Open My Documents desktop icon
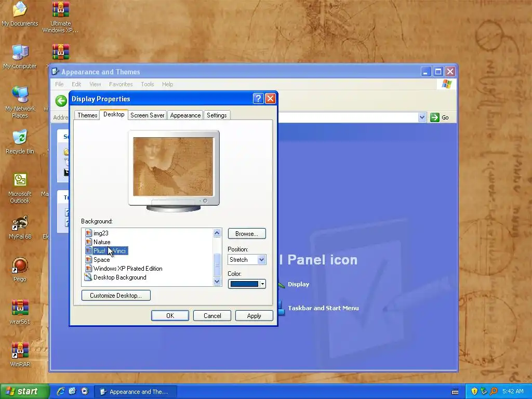Viewport: 532px width, 399px height. point(20,14)
